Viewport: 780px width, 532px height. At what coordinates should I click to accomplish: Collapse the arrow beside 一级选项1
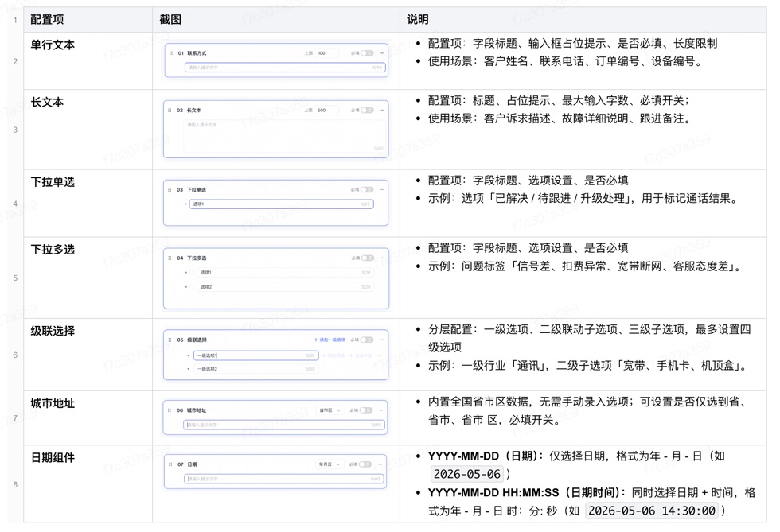[x=188, y=355]
